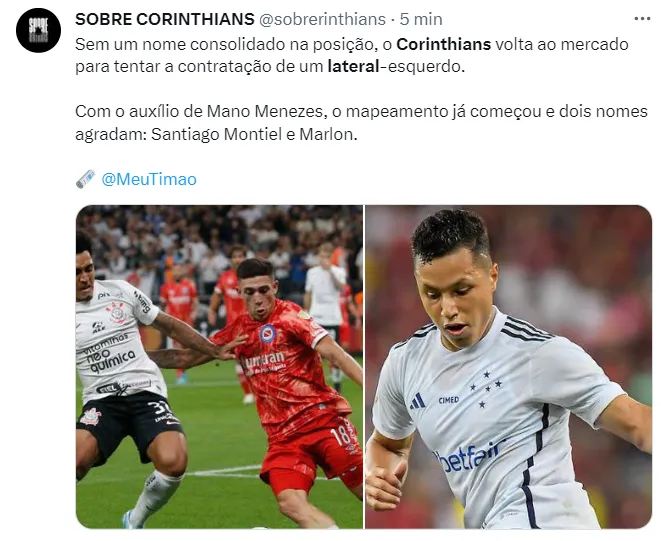The height and width of the screenshot is (541, 661).
Task: Click the bold word Corinthians in the tweet
Action: tap(444, 44)
